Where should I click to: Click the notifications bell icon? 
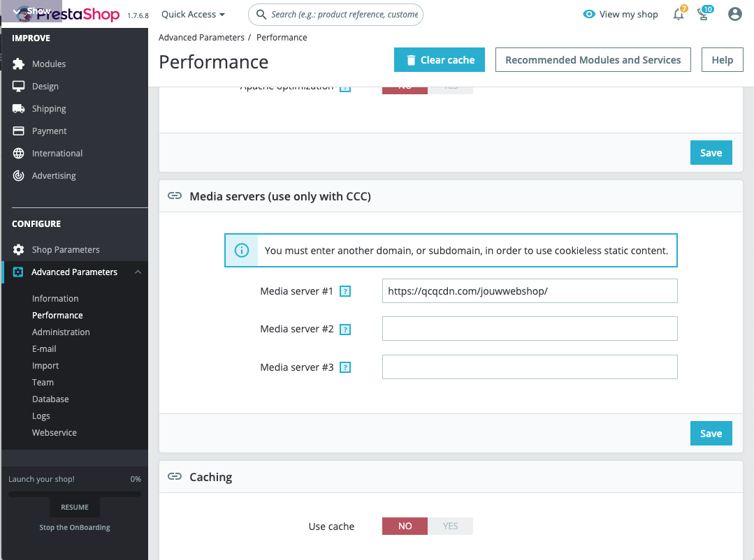pyautogui.click(x=679, y=15)
